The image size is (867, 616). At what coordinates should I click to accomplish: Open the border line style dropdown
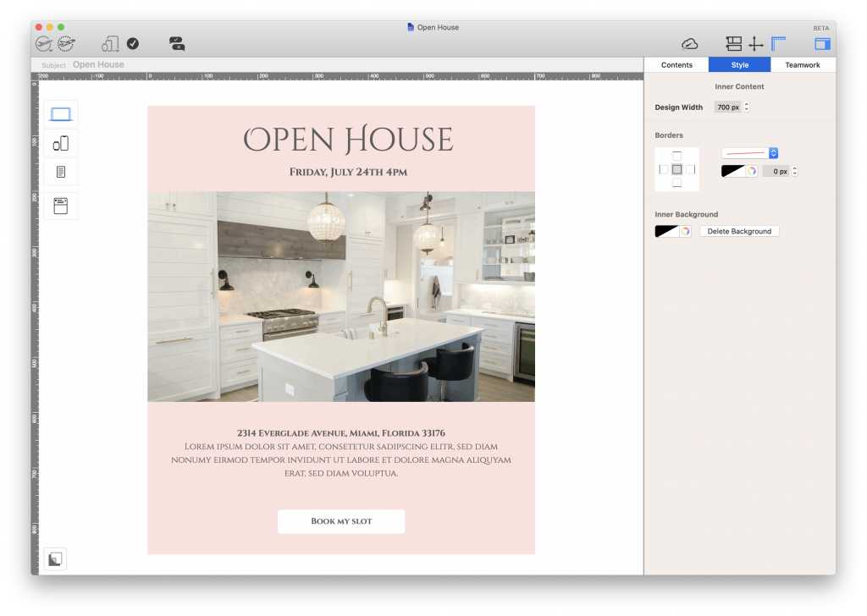[750, 153]
